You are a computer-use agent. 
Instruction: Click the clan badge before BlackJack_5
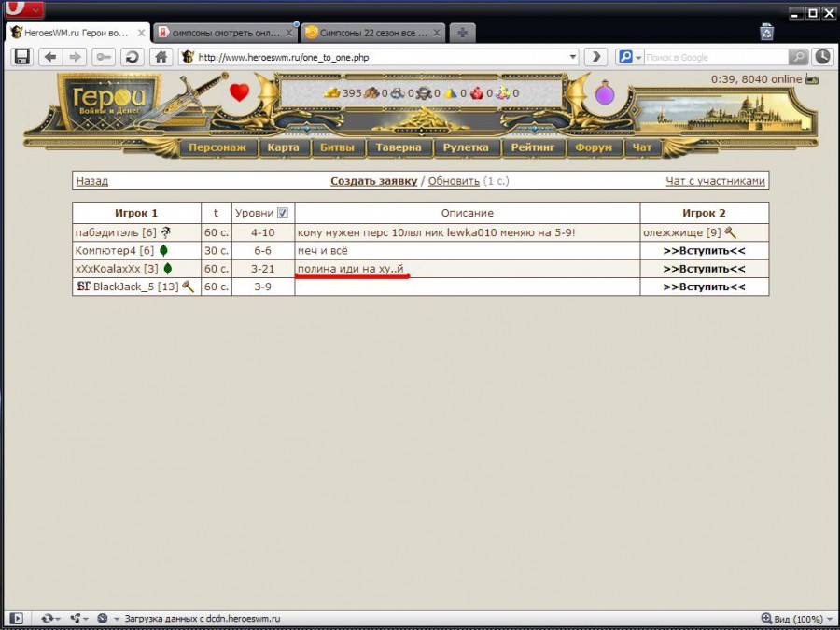click(x=83, y=287)
